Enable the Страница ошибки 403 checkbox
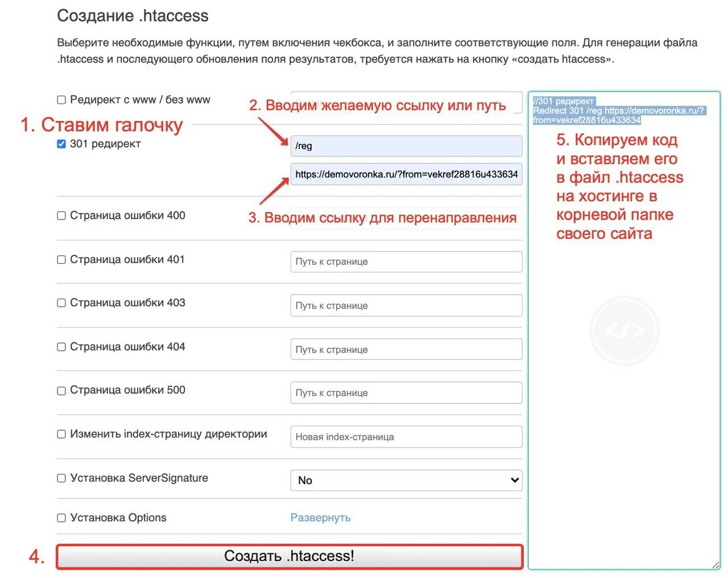Viewport: 728px width, 578px height. [x=61, y=303]
